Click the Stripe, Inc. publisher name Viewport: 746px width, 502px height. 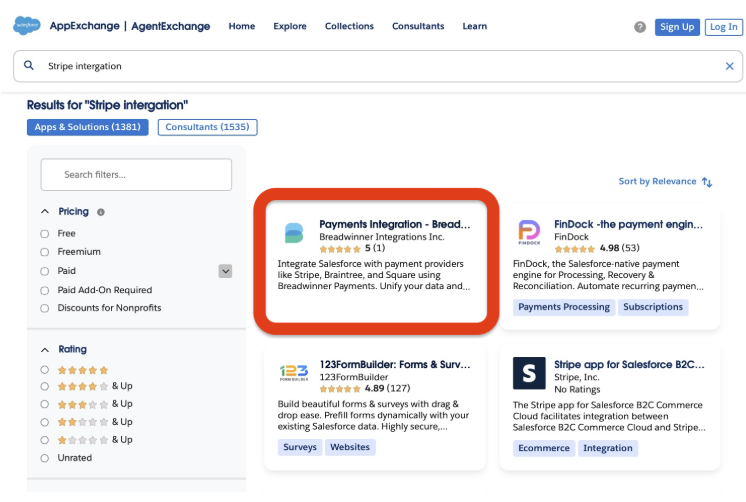pos(577,377)
